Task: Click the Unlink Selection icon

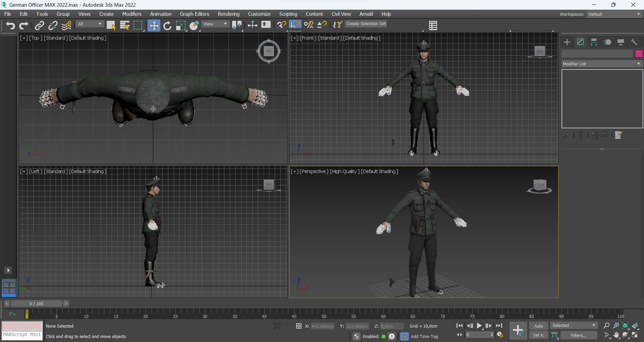Action: click(x=53, y=25)
